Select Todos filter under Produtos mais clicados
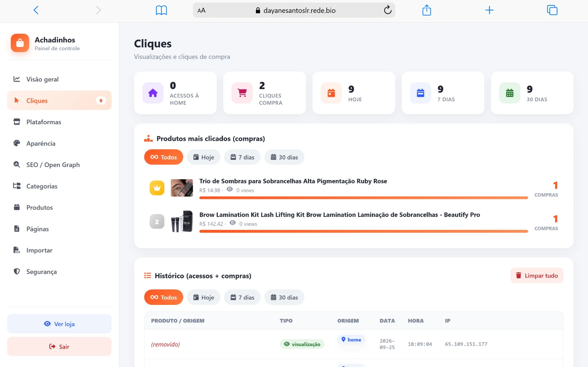The width and height of the screenshot is (588, 367). (163, 157)
